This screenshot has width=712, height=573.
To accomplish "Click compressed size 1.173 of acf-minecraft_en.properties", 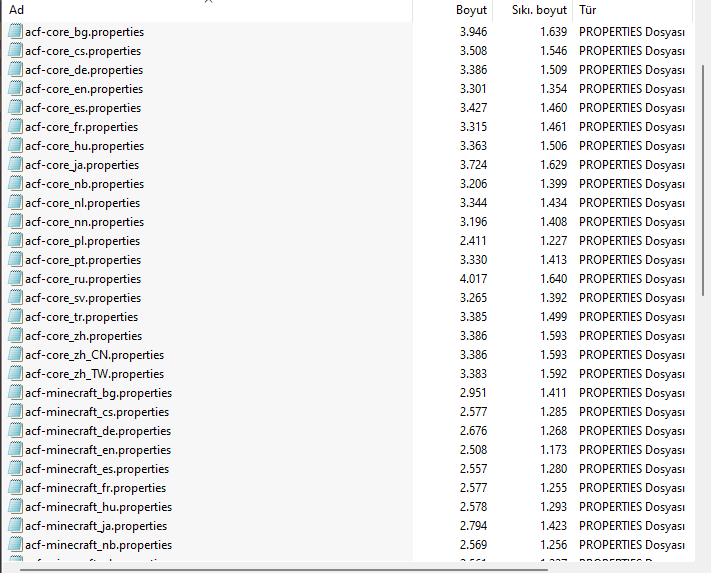I will click(554, 450).
